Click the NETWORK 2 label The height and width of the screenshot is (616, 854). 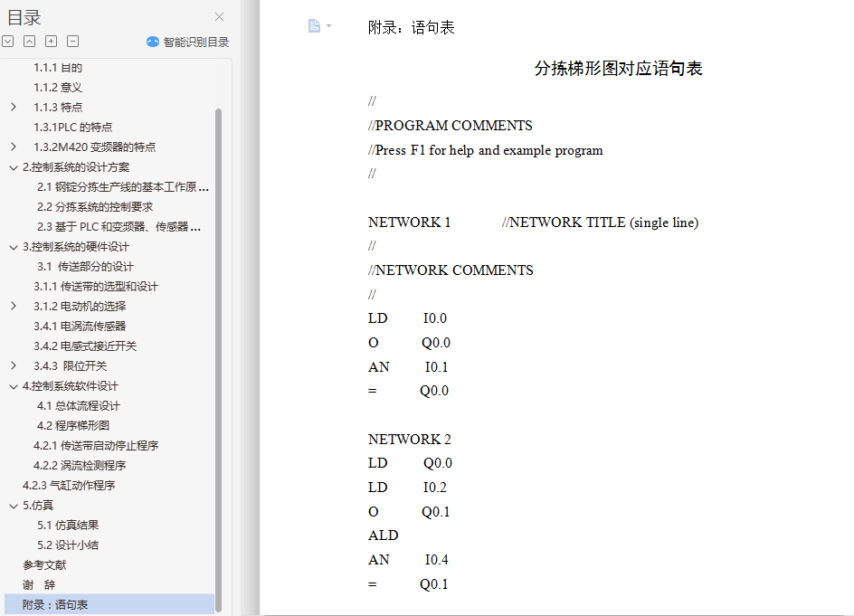point(409,439)
